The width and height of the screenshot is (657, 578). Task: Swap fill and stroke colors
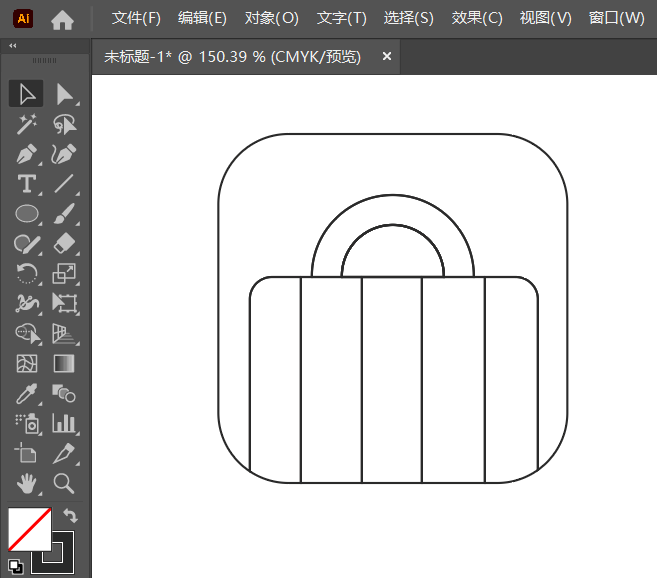(x=70, y=515)
